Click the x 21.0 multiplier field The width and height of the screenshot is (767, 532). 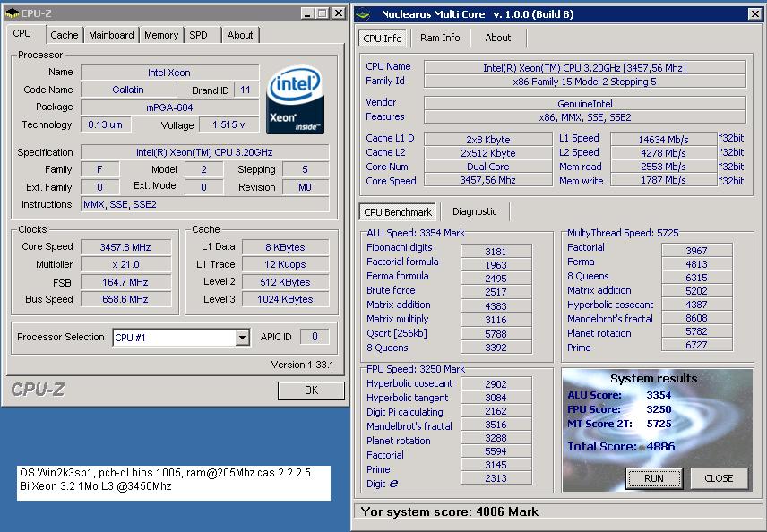125,264
